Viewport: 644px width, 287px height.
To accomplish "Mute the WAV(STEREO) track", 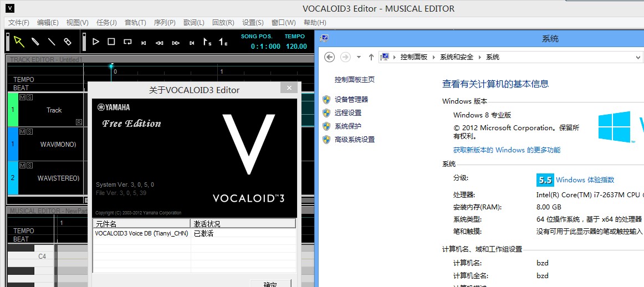I will coord(22,166).
